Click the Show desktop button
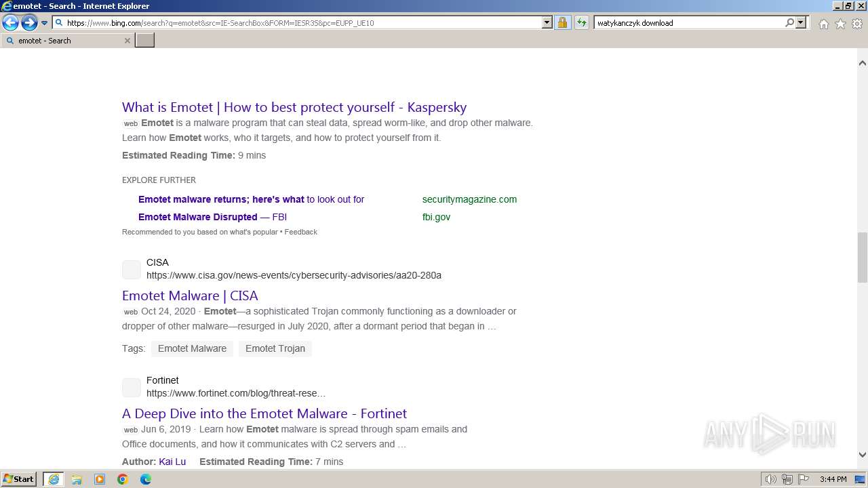Viewport: 868px width, 488px height. [x=861, y=479]
